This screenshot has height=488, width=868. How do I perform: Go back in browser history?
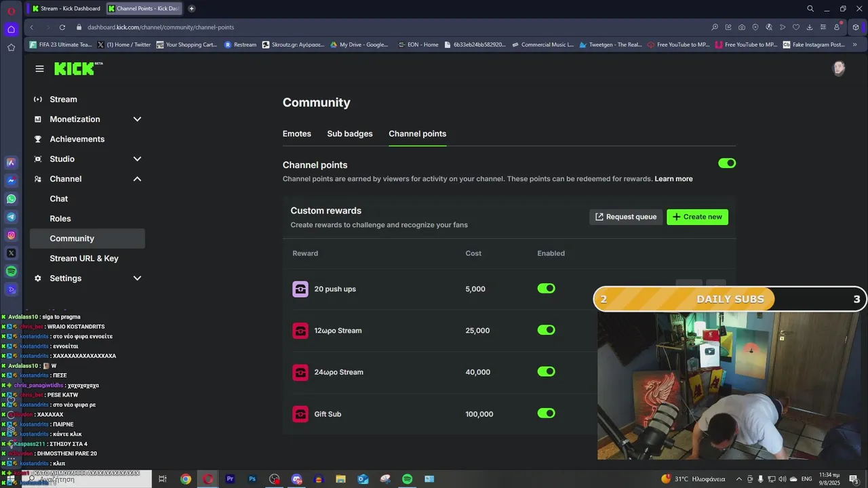31,27
